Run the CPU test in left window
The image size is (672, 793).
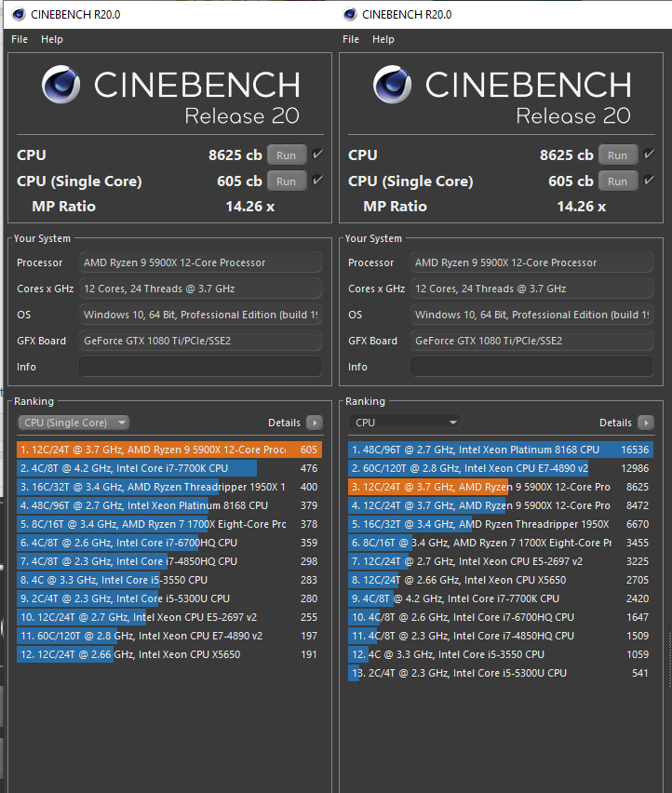(x=286, y=155)
